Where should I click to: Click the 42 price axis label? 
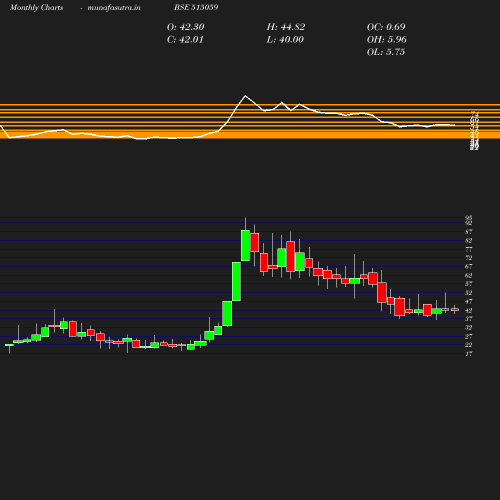pyautogui.click(x=469, y=310)
